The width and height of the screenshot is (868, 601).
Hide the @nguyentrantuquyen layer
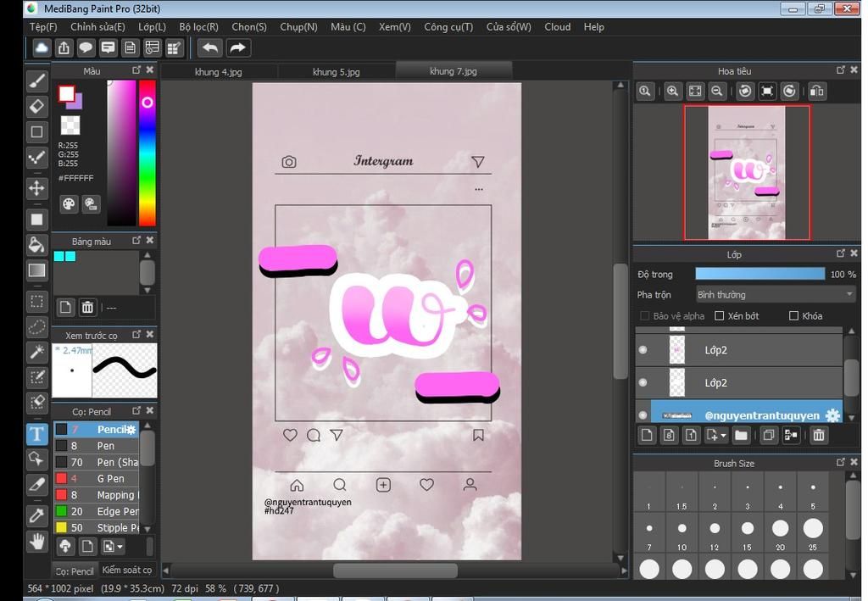click(x=643, y=415)
